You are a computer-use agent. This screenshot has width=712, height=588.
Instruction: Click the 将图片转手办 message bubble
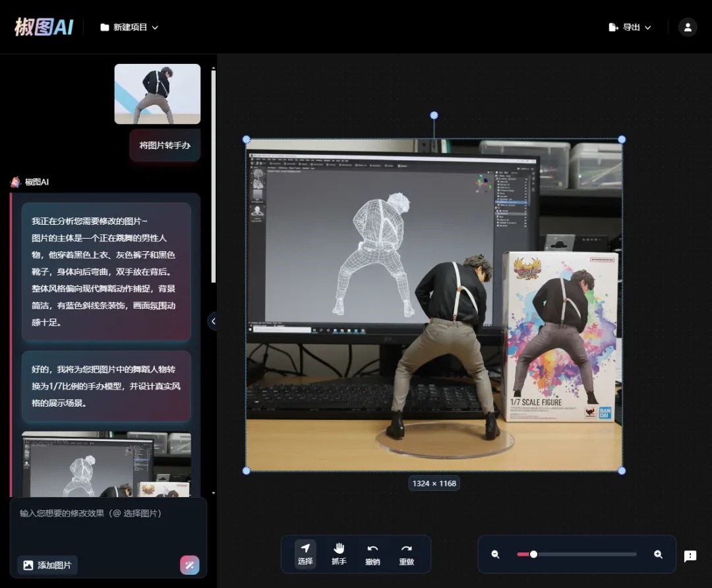point(165,145)
